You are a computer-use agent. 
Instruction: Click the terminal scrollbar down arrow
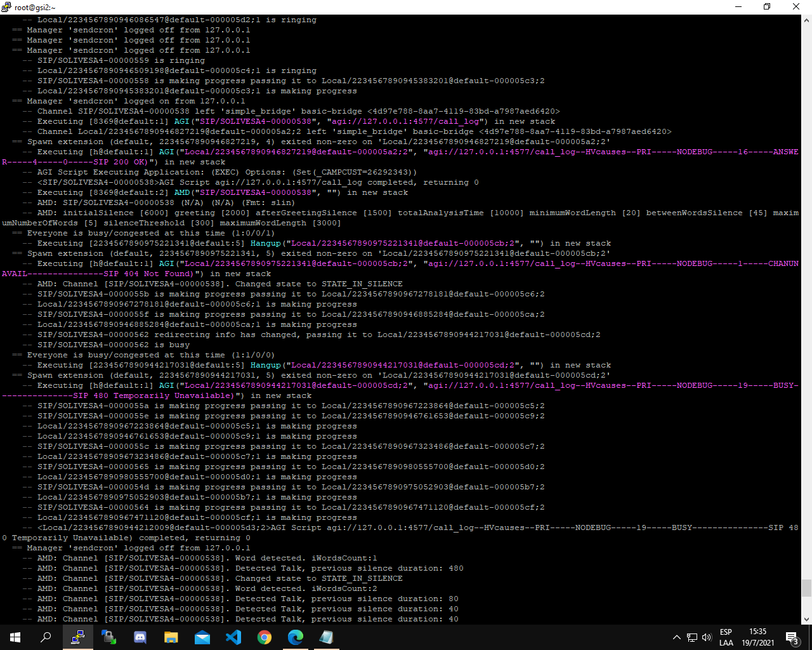pyautogui.click(x=806, y=619)
